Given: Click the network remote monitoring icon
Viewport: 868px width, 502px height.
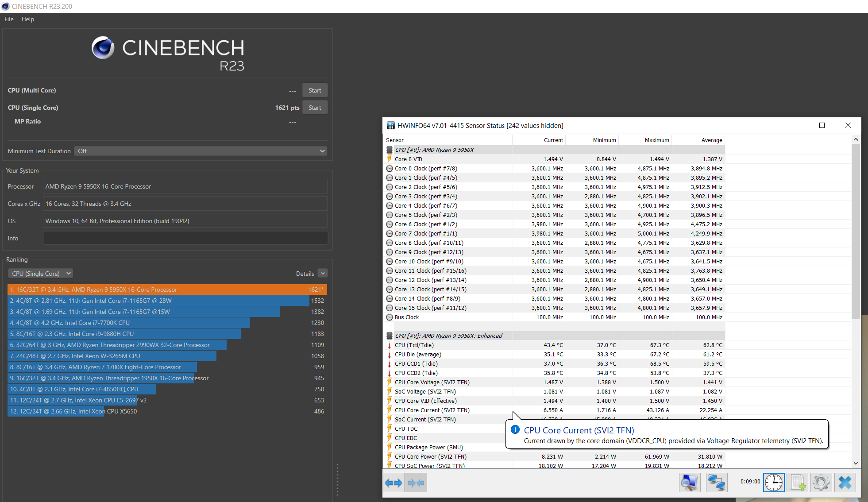Looking at the screenshot, I should 716,483.
